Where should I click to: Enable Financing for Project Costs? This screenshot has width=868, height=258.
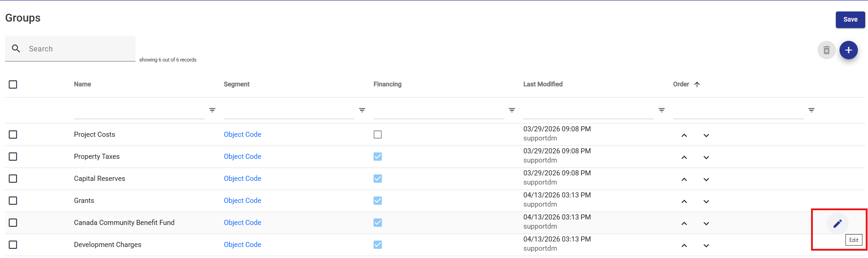point(378,135)
